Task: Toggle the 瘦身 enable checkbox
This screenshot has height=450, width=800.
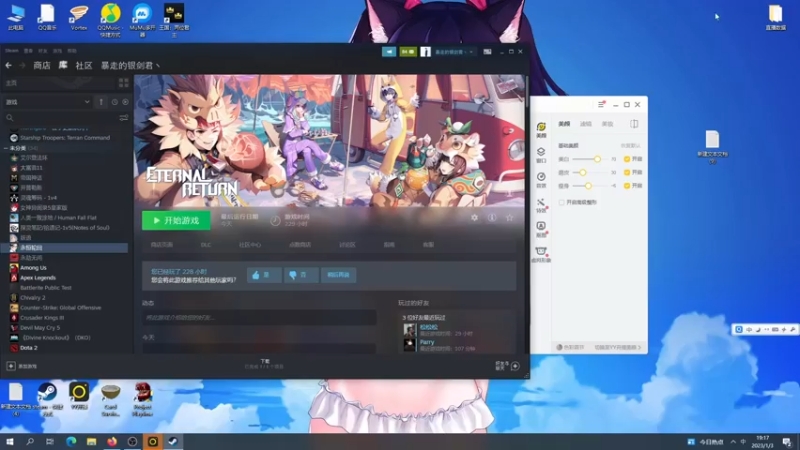Action: click(627, 186)
